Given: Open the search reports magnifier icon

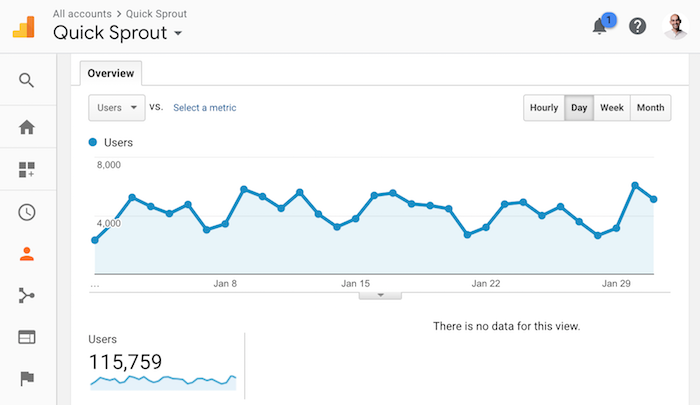Looking at the screenshot, I should [x=26, y=80].
